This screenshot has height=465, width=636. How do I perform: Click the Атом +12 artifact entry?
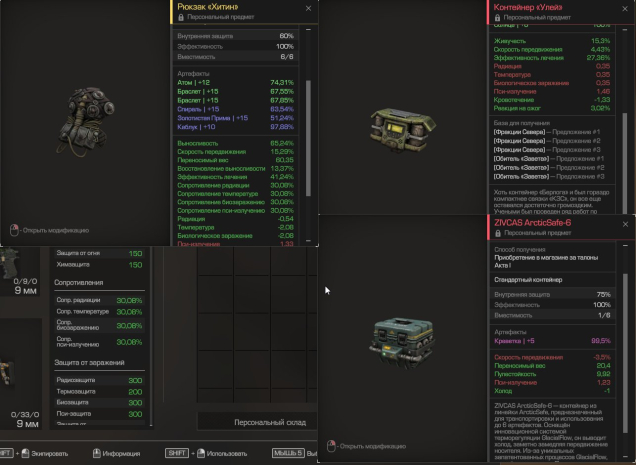pyautogui.click(x=235, y=82)
